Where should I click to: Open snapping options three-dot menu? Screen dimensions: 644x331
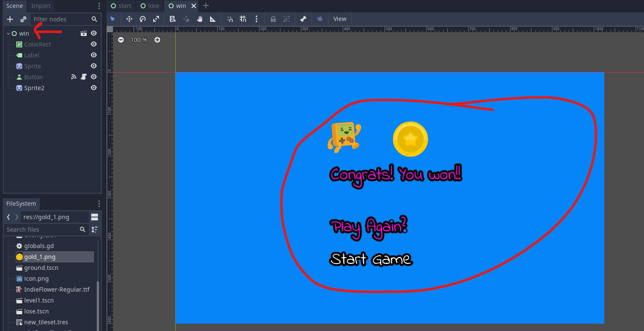click(x=257, y=19)
